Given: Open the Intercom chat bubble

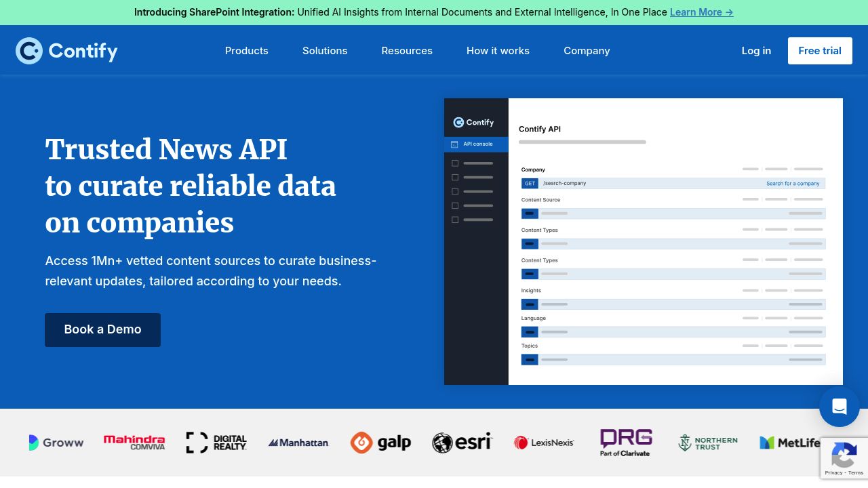Looking at the screenshot, I should (840, 407).
